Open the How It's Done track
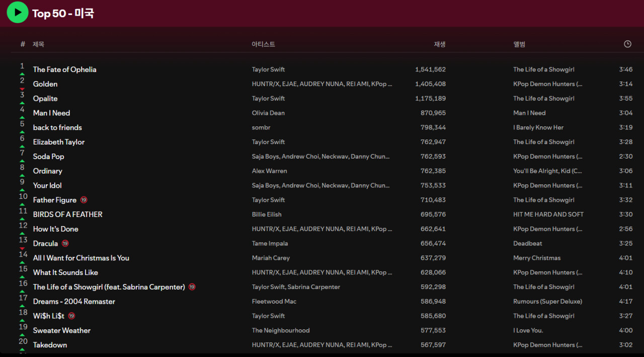 56,229
